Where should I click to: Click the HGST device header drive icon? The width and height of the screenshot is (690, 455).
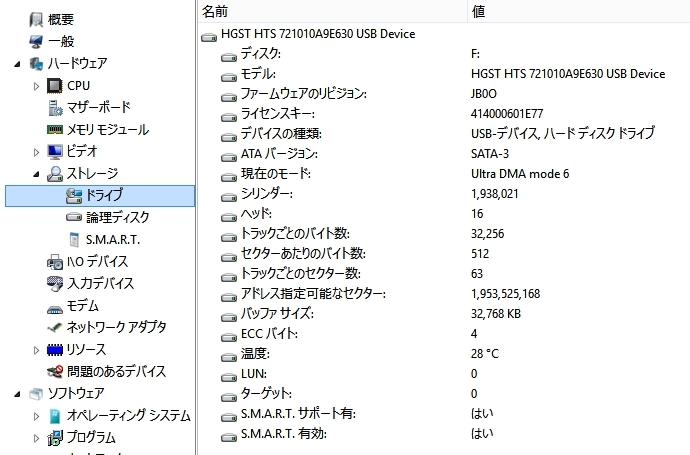pos(209,38)
